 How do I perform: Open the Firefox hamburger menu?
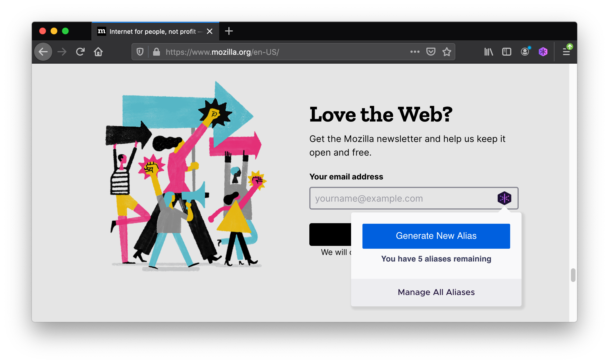click(567, 52)
